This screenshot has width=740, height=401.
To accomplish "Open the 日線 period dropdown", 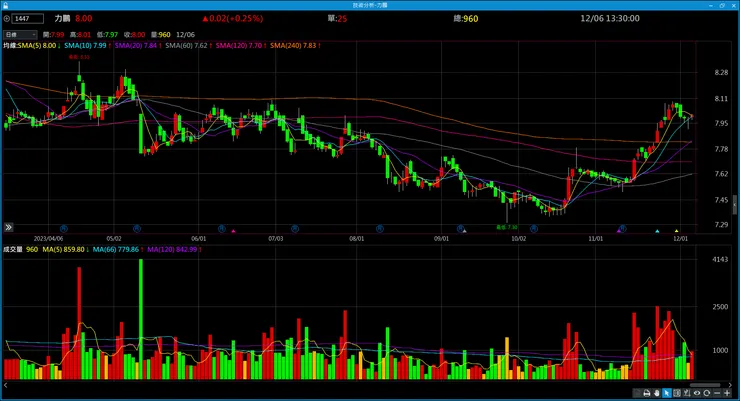I will click(20, 34).
